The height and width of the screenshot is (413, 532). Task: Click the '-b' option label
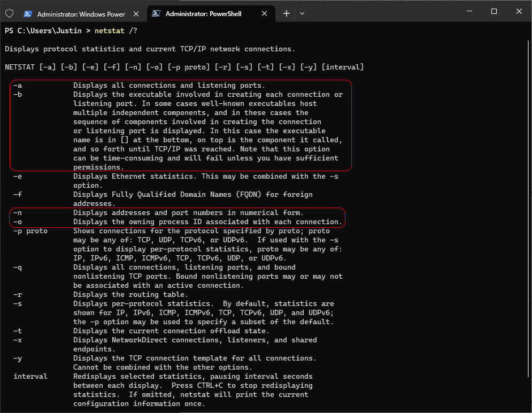(18, 95)
